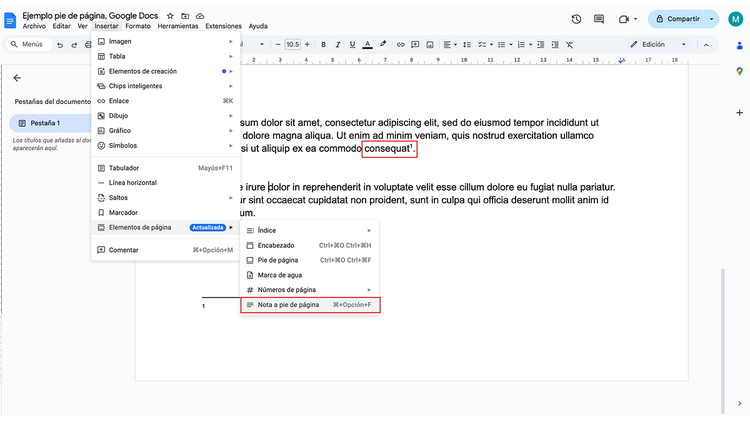Expand Elementos de creación submenu
Viewport: 750px width, 422px height.
165,71
